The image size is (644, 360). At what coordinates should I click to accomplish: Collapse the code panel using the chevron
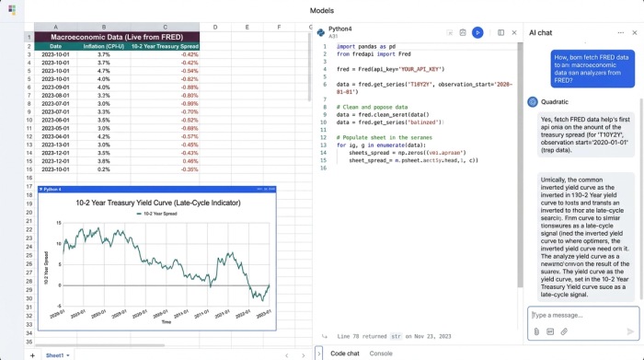point(318,354)
